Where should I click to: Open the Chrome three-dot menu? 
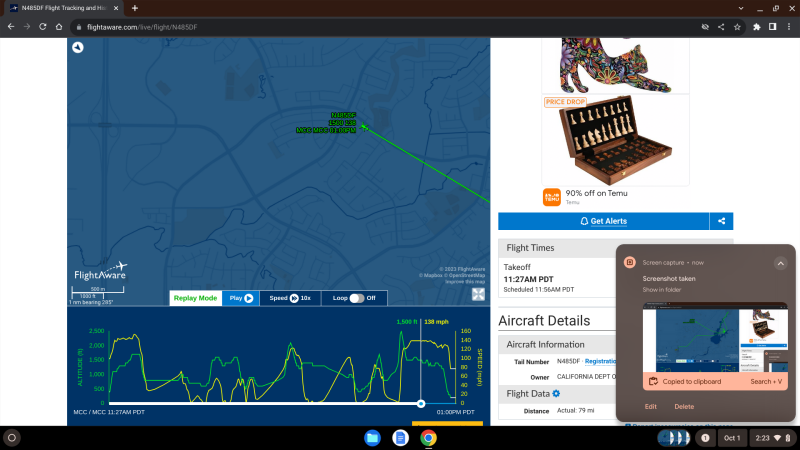point(789,27)
